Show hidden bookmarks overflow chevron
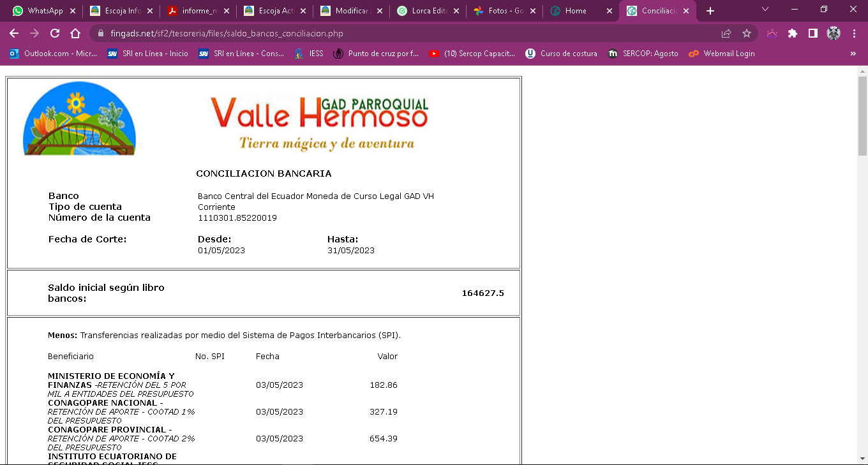The image size is (868, 465). click(853, 54)
